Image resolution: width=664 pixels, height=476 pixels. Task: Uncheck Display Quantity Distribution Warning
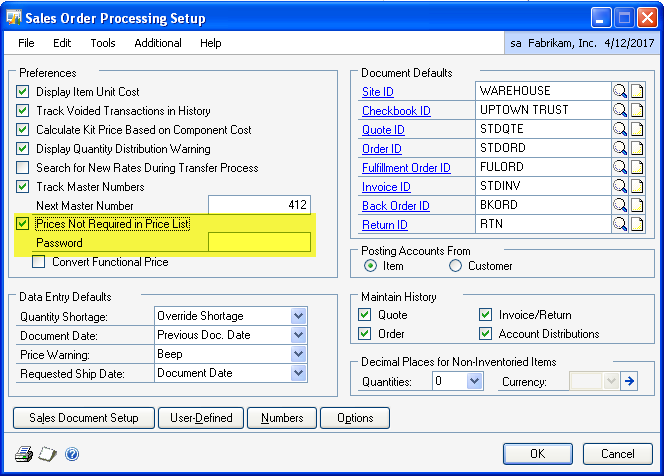click(22, 149)
